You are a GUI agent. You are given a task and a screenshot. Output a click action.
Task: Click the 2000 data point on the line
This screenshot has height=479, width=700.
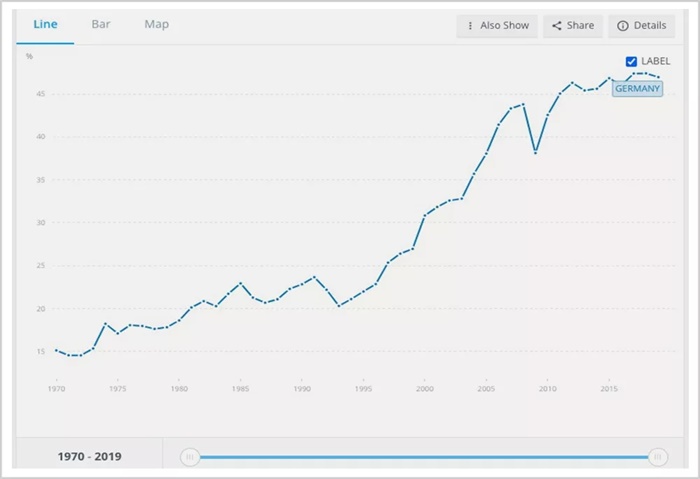[x=425, y=215]
